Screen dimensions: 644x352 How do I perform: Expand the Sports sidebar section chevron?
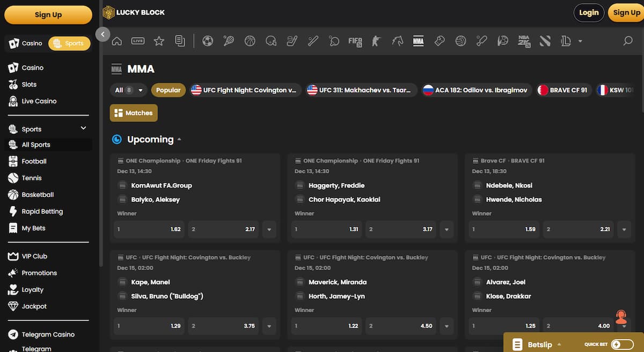click(x=83, y=128)
